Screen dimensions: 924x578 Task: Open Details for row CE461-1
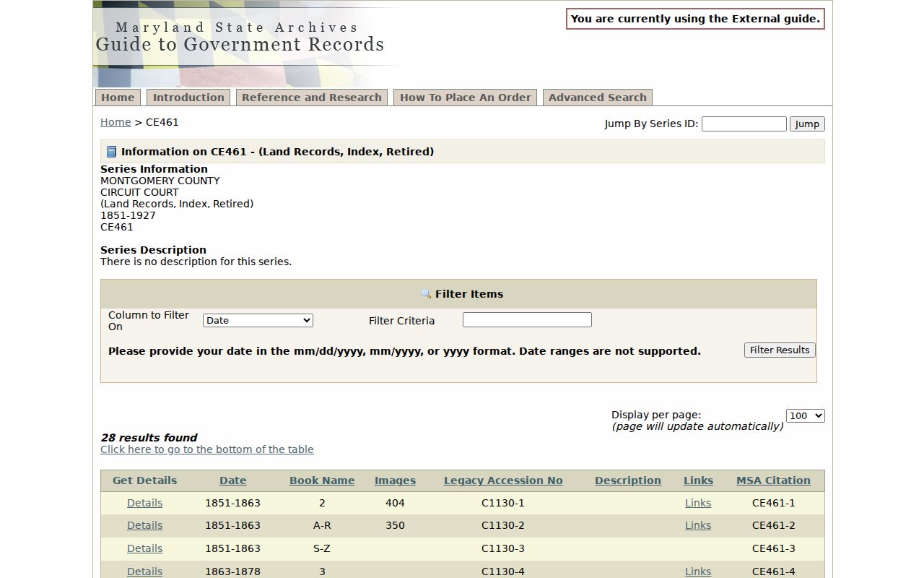pyautogui.click(x=144, y=503)
